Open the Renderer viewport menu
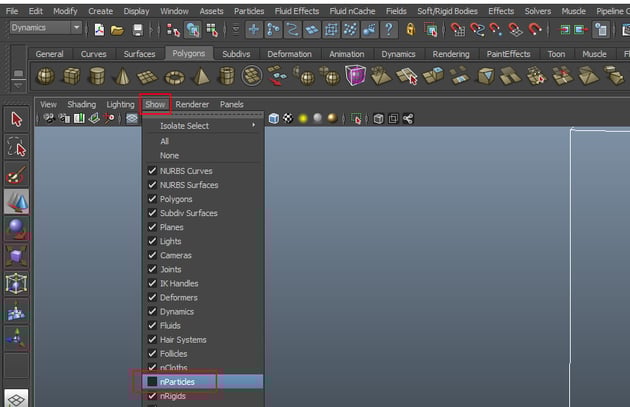The height and width of the screenshot is (407, 630). click(192, 104)
